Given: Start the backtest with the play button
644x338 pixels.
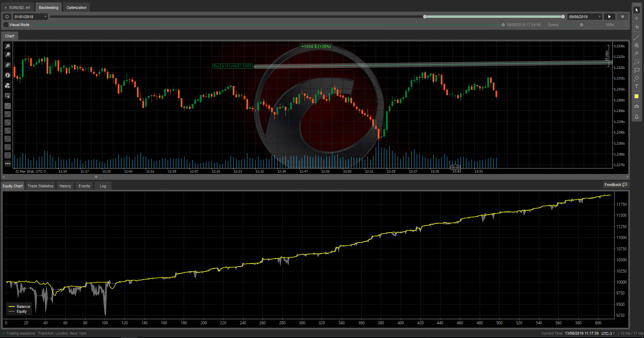Looking at the screenshot, I should 609,16.
